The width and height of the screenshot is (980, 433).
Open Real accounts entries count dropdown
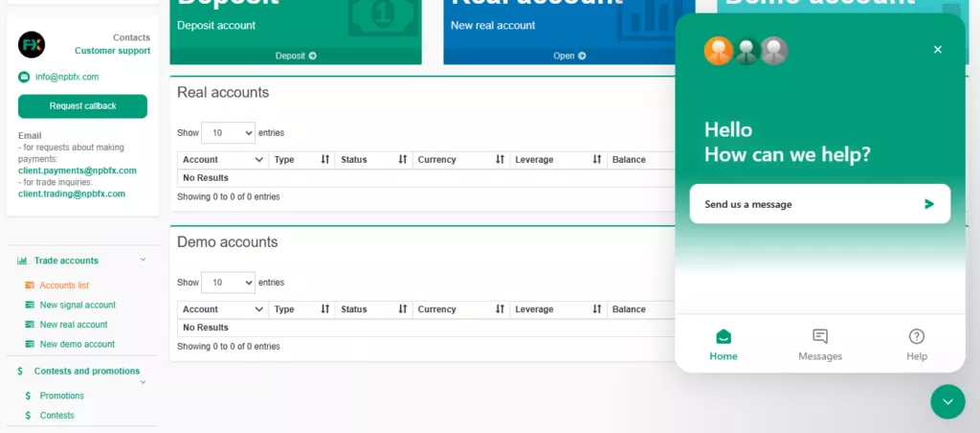tap(228, 132)
